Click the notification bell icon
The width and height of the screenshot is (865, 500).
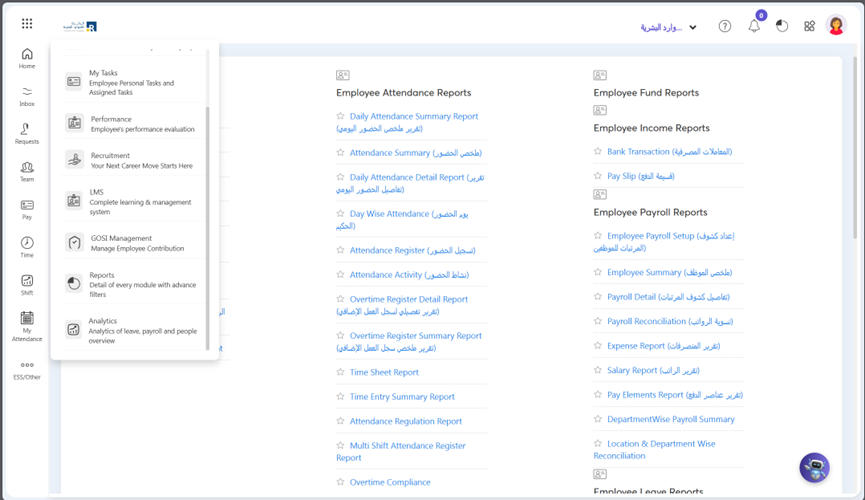click(x=754, y=26)
